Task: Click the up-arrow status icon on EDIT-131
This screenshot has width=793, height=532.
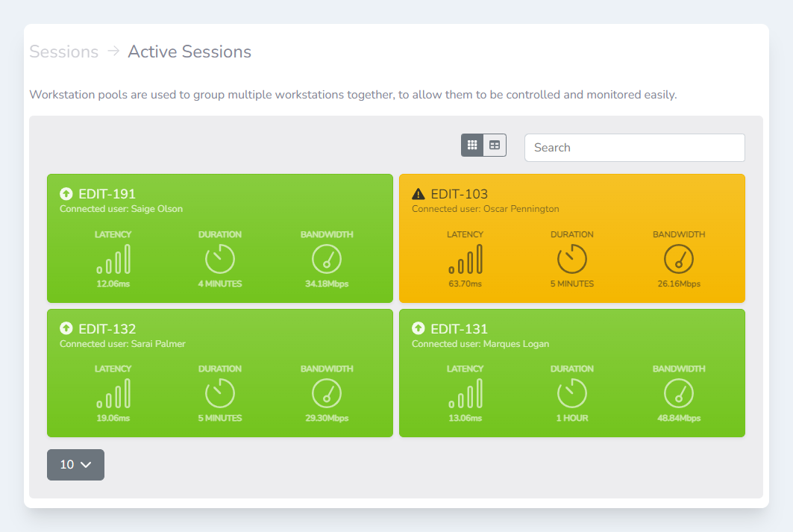Action: click(419, 328)
